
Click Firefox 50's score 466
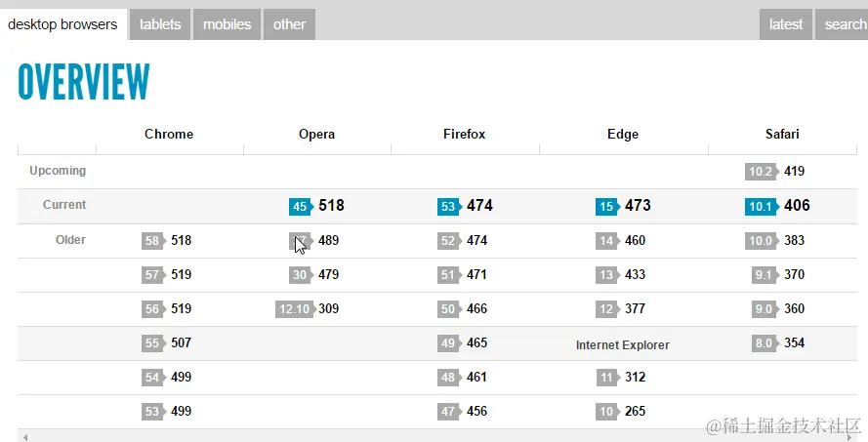point(476,308)
